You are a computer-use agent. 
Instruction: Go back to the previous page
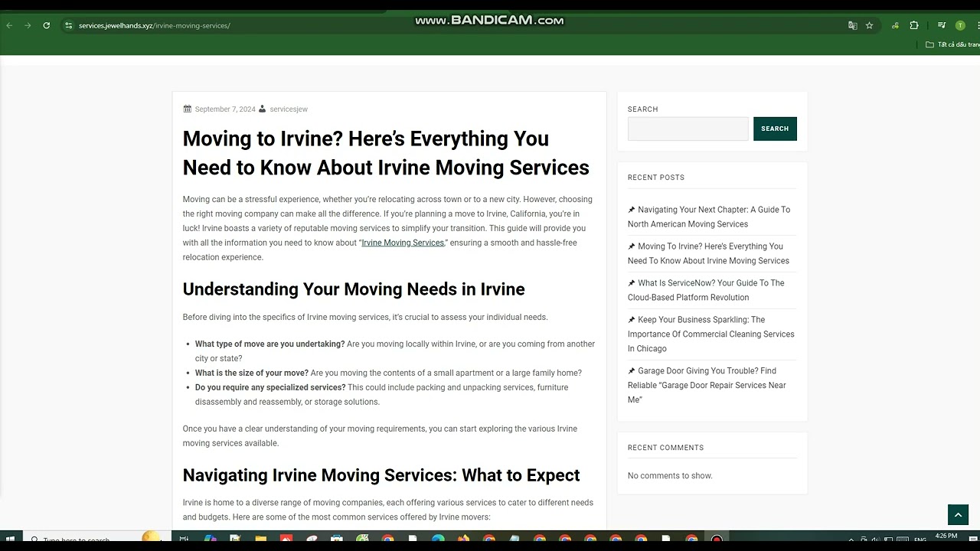coord(9,25)
